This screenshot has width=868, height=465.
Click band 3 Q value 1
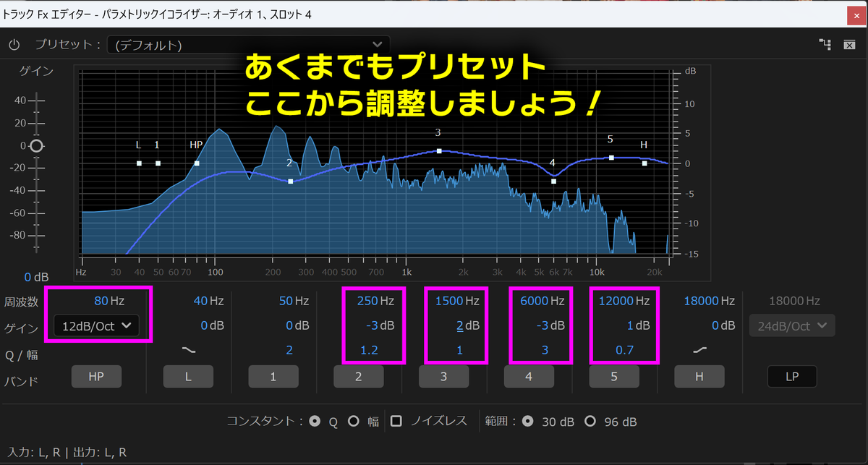coord(459,351)
